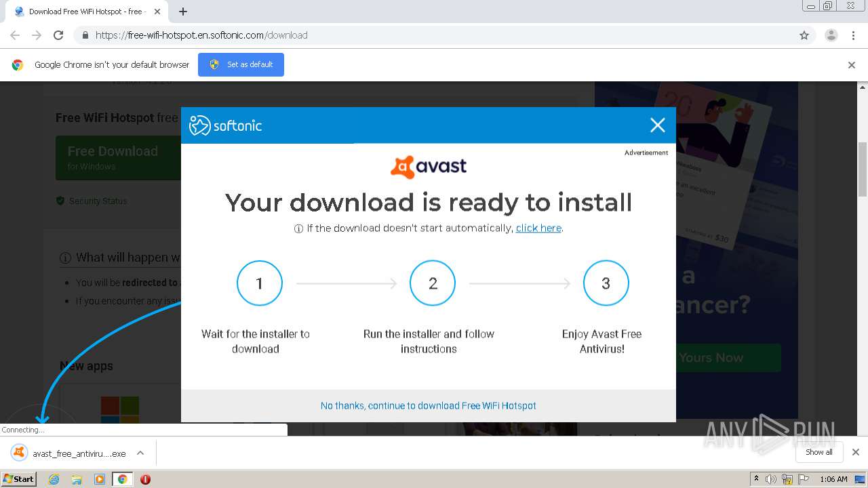The image size is (868, 488).
Task: Open Windows Explorer folder on the taskbar
Action: click(77, 479)
